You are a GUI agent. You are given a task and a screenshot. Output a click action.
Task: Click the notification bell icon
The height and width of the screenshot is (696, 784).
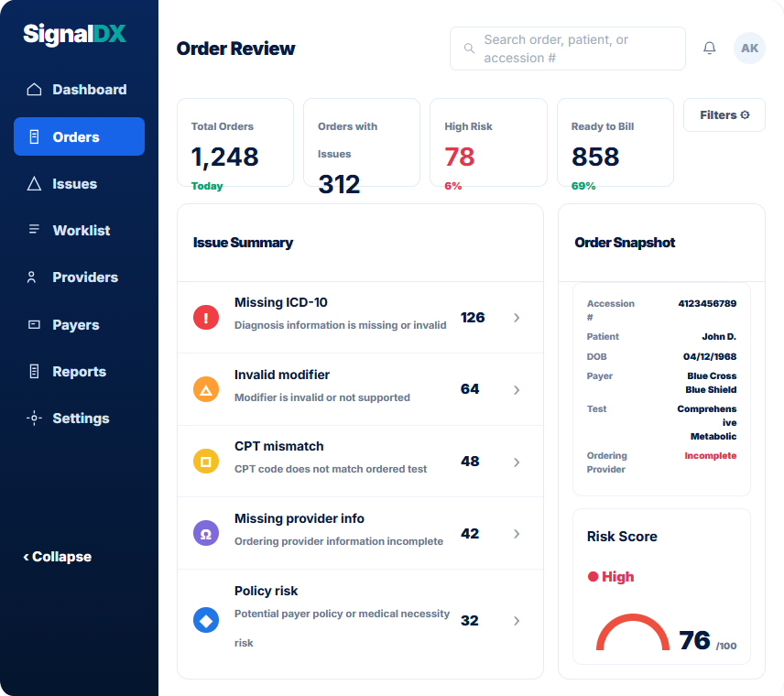(709, 48)
